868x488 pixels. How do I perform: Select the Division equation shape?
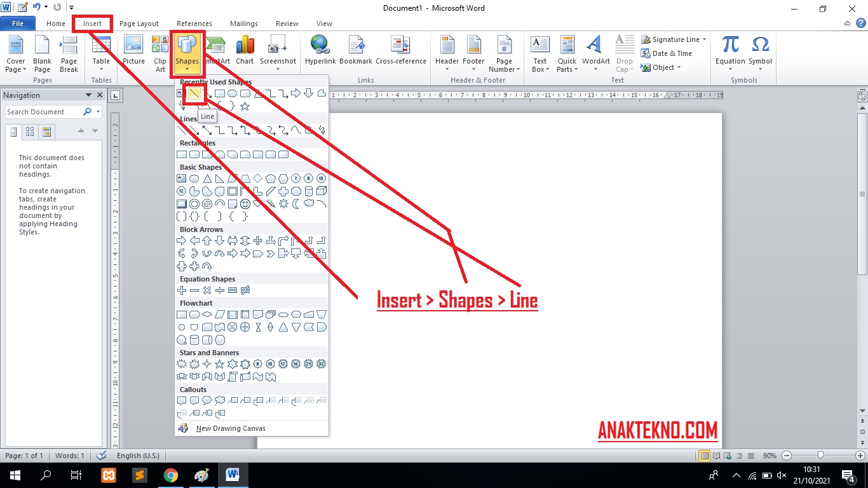coord(220,290)
